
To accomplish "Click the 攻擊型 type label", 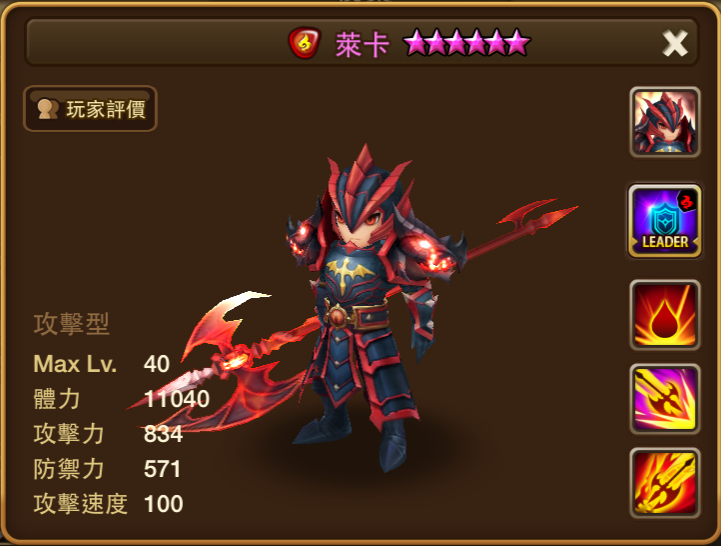I will pos(71,324).
